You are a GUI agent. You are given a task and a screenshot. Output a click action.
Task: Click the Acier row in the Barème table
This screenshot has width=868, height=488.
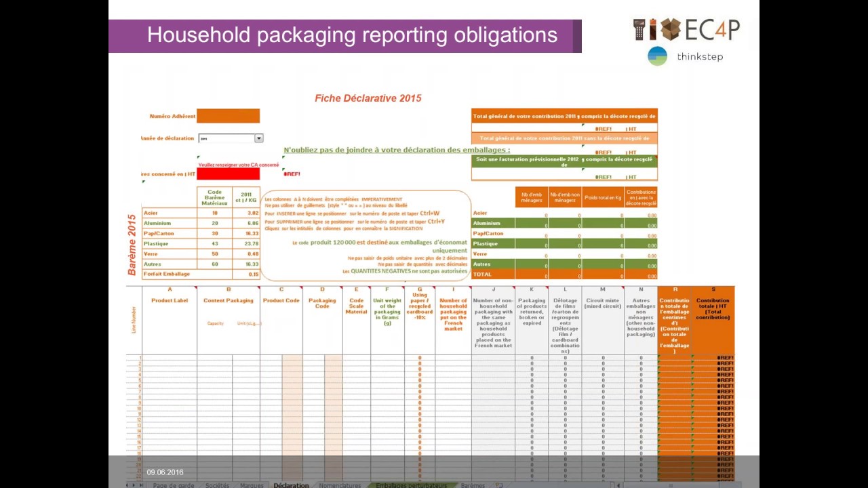click(201, 213)
